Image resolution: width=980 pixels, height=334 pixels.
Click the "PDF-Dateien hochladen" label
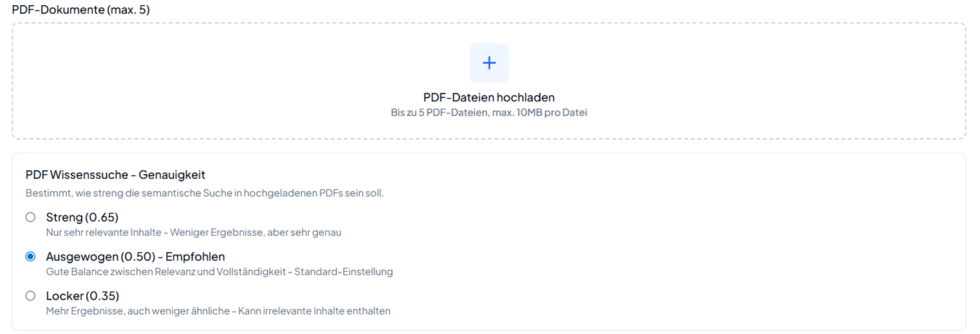click(x=489, y=97)
